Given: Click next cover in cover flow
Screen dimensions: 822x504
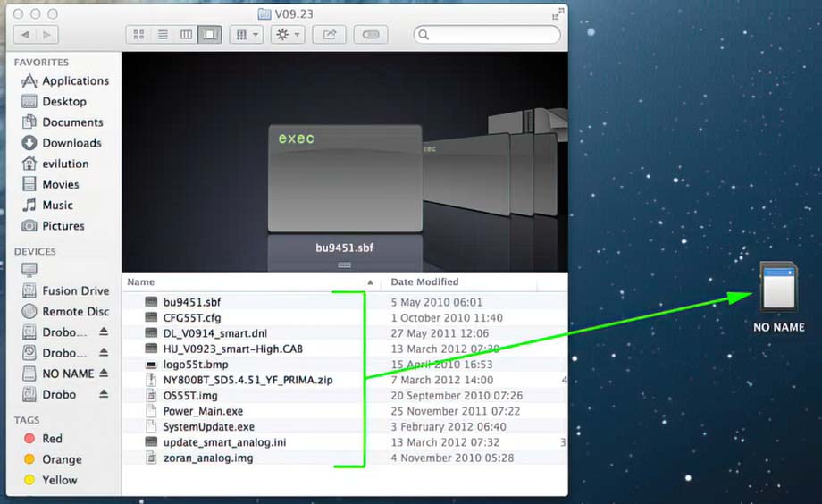Looking at the screenshot, I should (466, 173).
